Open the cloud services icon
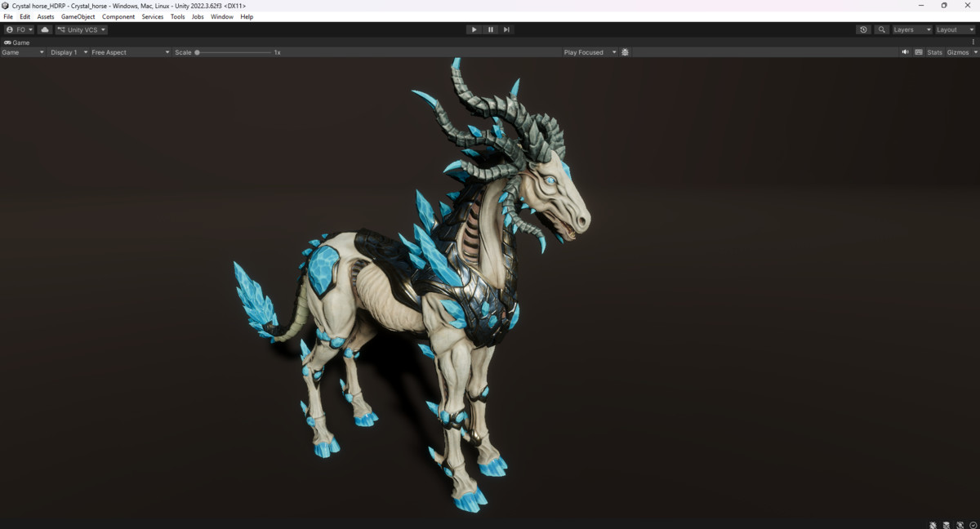The height and width of the screenshot is (529, 980). 45,29
